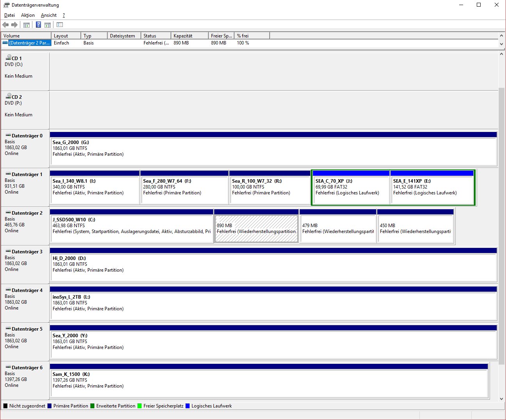Toggle the show/hide console tree icon

[27, 25]
